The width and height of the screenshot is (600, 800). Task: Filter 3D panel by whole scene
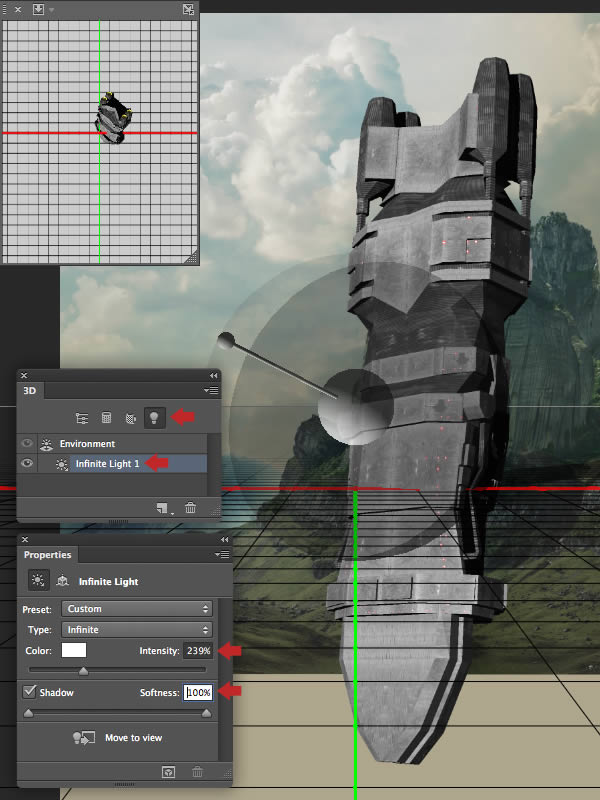(82, 418)
